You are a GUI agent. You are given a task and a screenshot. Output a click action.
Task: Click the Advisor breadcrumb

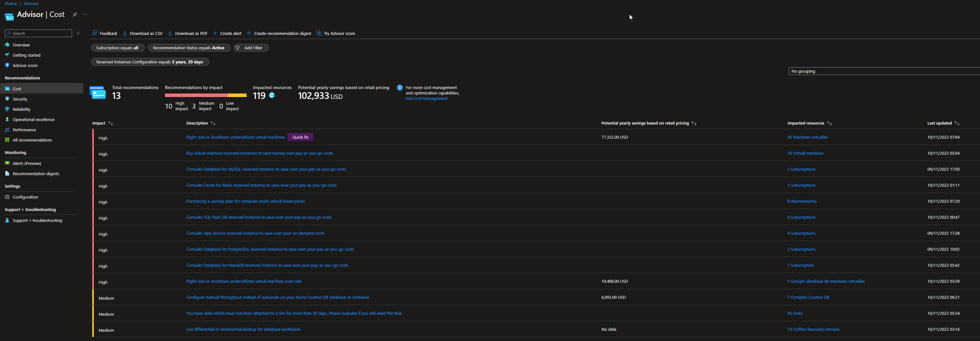pyautogui.click(x=31, y=4)
